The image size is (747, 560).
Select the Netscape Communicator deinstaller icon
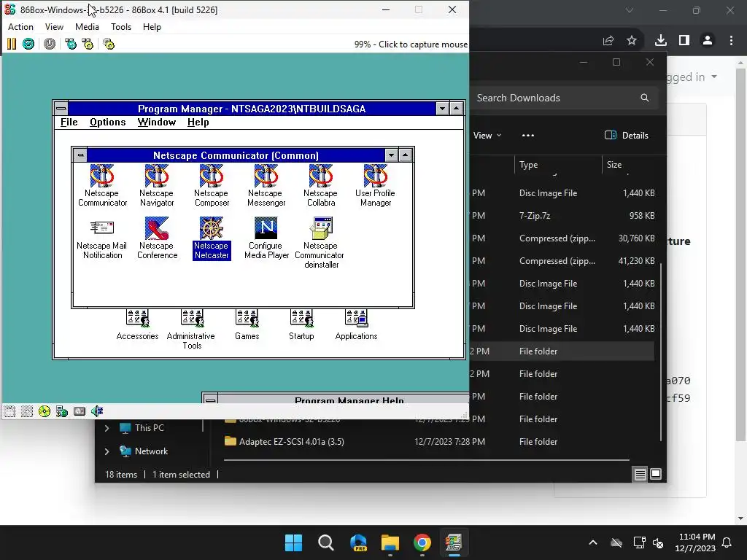[321, 243]
